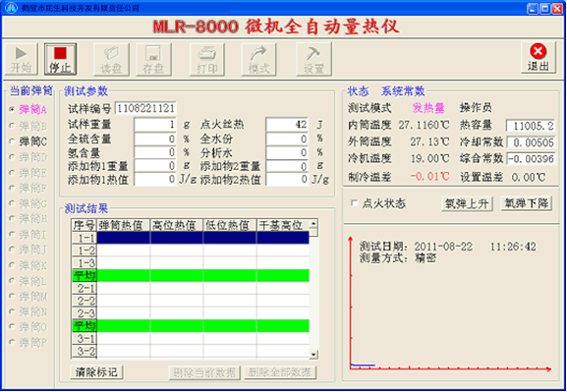Screen dimensions: 567x392
Task: Click the 内筒温度 value 27.1160℃
Action: [425, 126]
